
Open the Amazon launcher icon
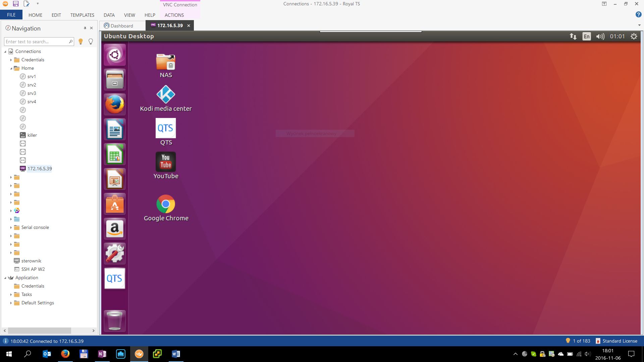[x=115, y=229]
